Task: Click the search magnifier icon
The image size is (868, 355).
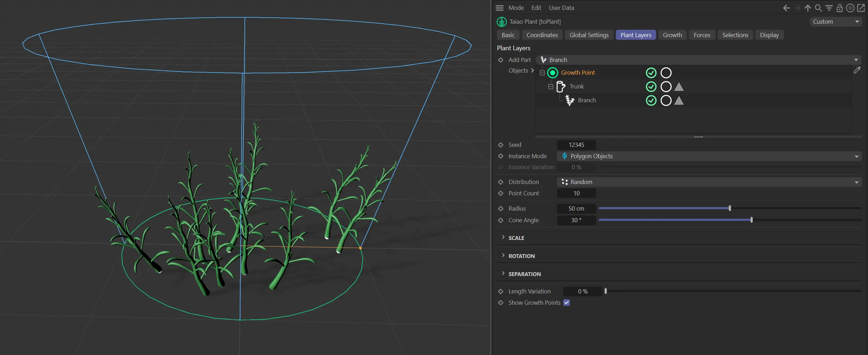Action: pos(818,8)
